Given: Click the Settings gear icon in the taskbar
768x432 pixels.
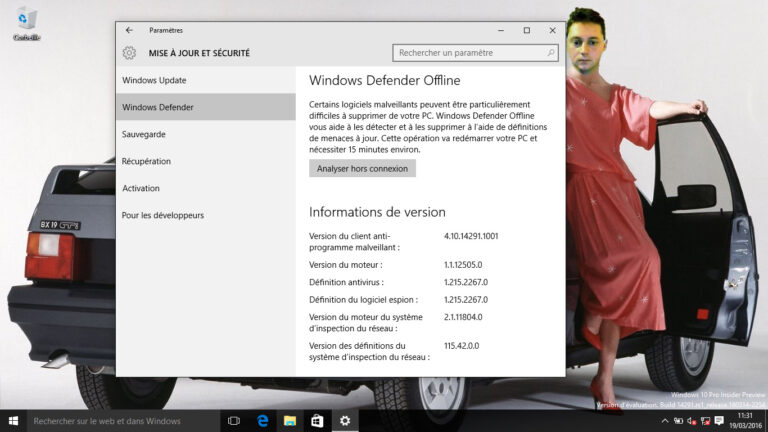Looking at the screenshot, I should pyautogui.click(x=345, y=421).
